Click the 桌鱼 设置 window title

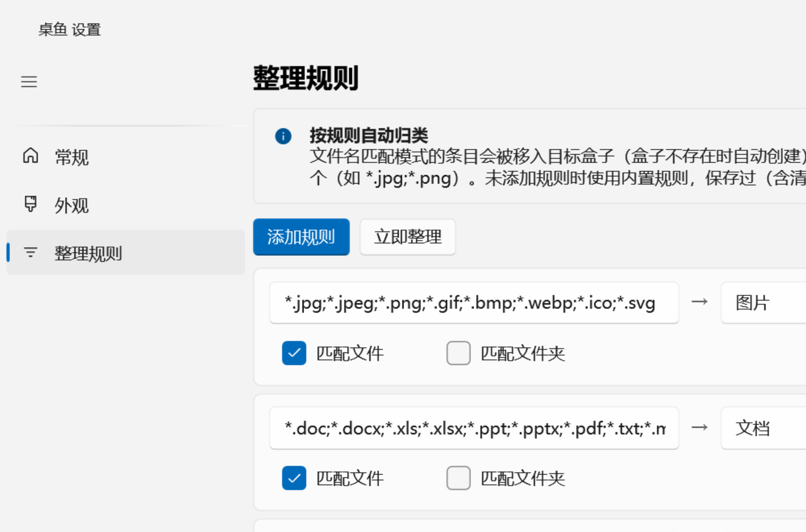[70, 30]
